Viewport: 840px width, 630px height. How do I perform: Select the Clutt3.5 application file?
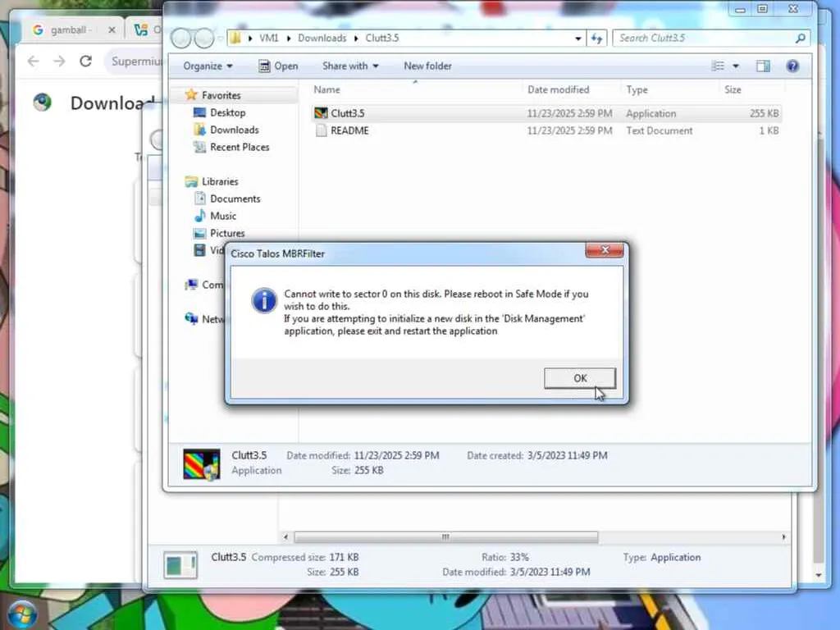click(x=546, y=113)
